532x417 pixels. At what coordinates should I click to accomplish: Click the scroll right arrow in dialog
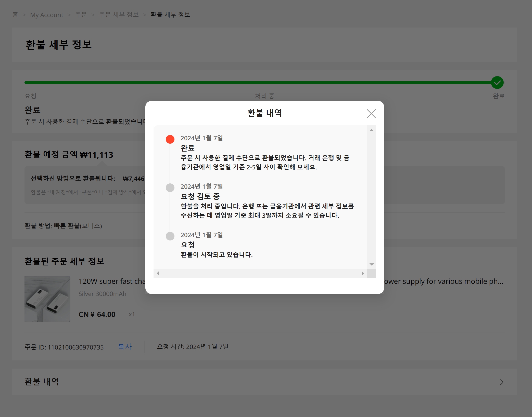click(363, 273)
